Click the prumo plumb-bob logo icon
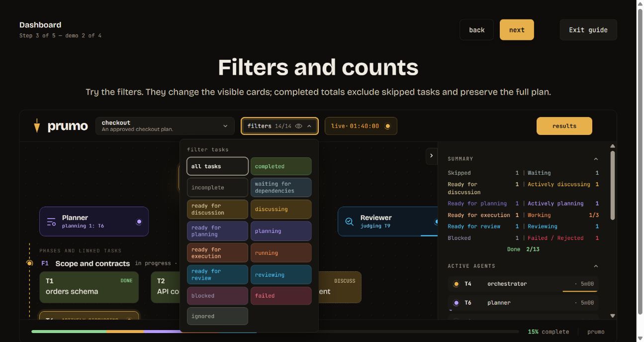644x342 pixels. [x=36, y=125]
